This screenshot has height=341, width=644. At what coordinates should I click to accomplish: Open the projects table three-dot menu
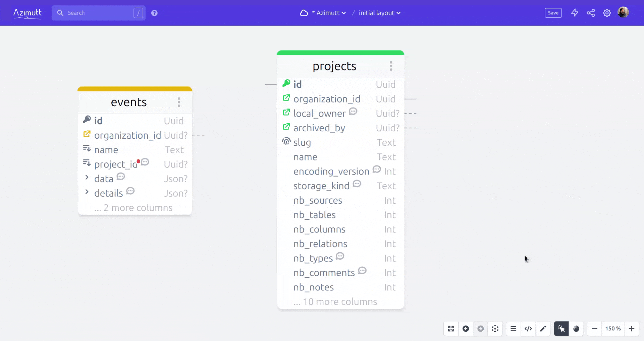pyautogui.click(x=391, y=66)
